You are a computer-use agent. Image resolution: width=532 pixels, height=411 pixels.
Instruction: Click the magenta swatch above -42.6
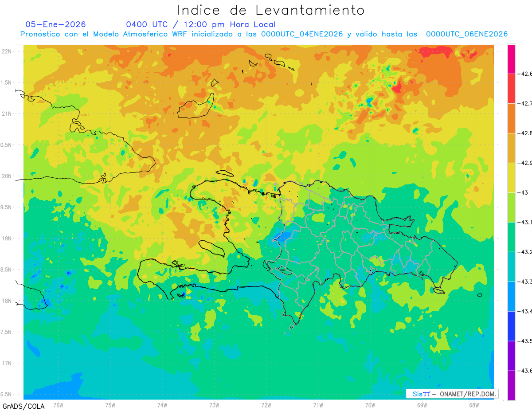(511, 59)
